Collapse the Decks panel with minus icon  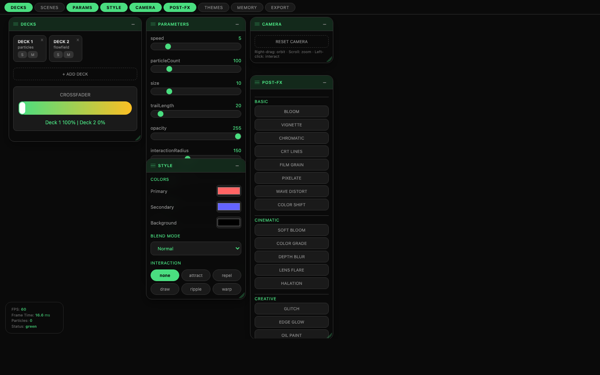(x=133, y=24)
